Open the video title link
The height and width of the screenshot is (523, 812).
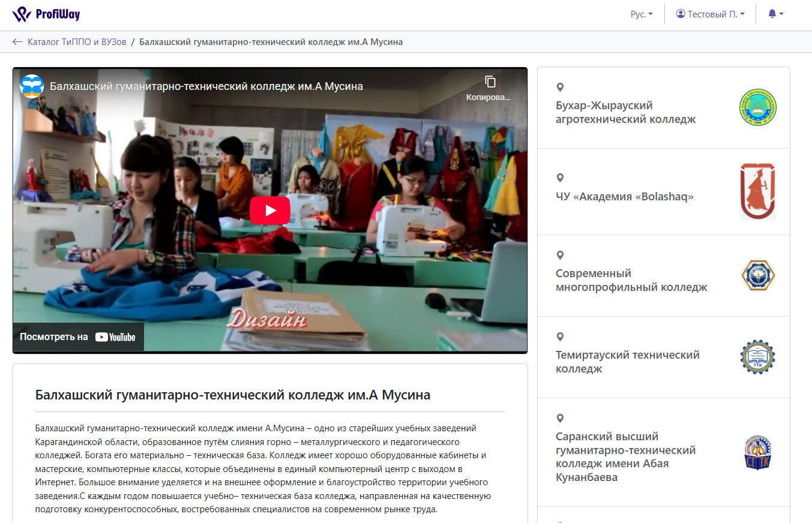[x=206, y=86]
